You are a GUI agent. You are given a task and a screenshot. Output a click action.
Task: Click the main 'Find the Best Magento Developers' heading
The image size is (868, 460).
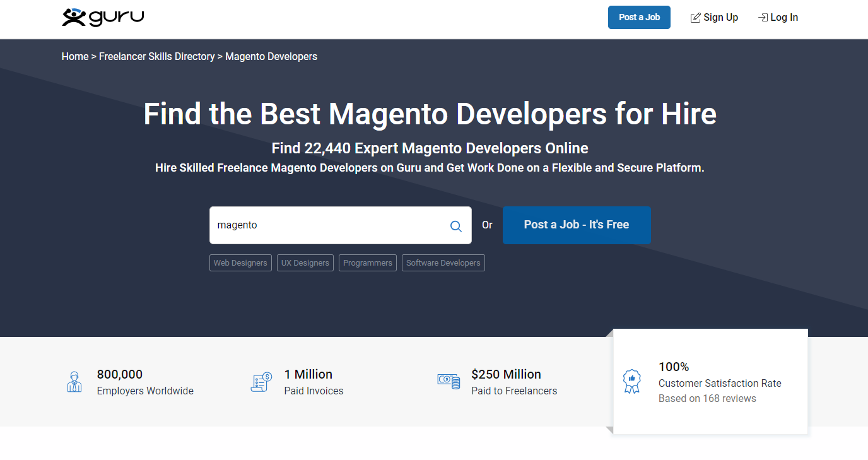click(430, 114)
